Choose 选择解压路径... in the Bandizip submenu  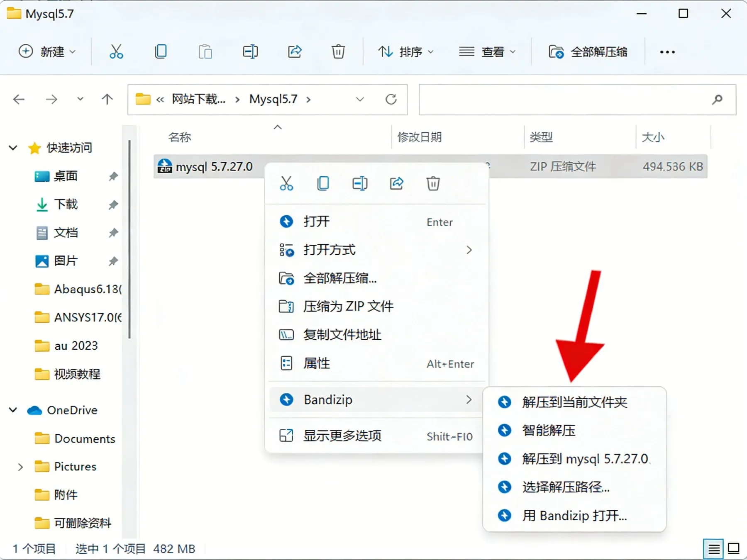pyautogui.click(x=575, y=487)
